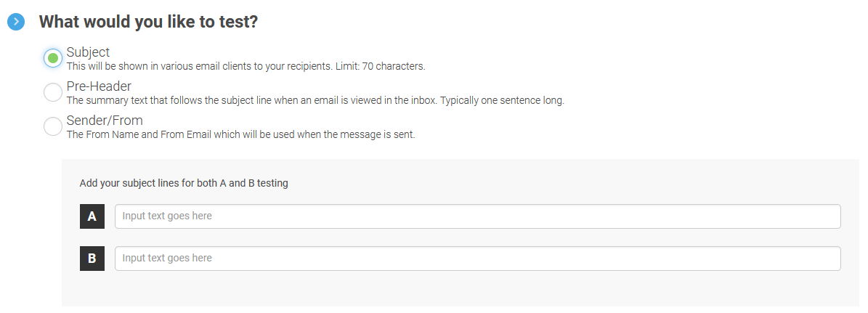Click the 'From Name and From Email' description
This screenshot has height=313, width=868.
point(241,134)
